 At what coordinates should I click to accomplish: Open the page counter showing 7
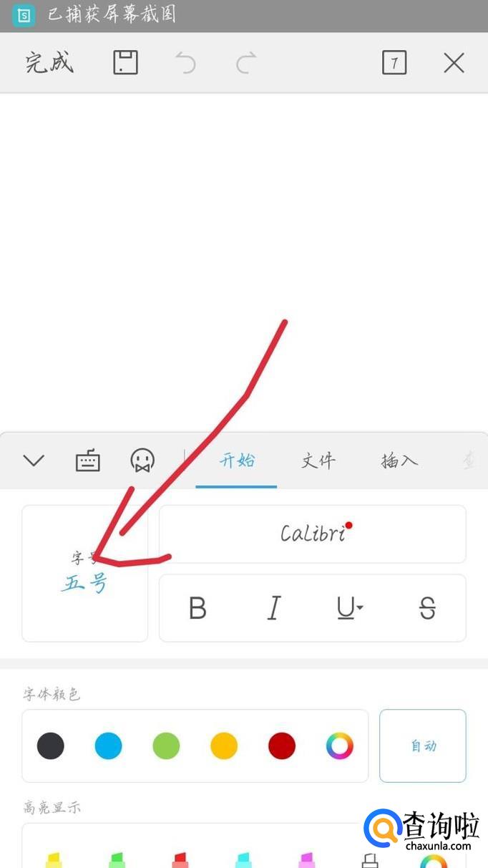tap(394, 63)
